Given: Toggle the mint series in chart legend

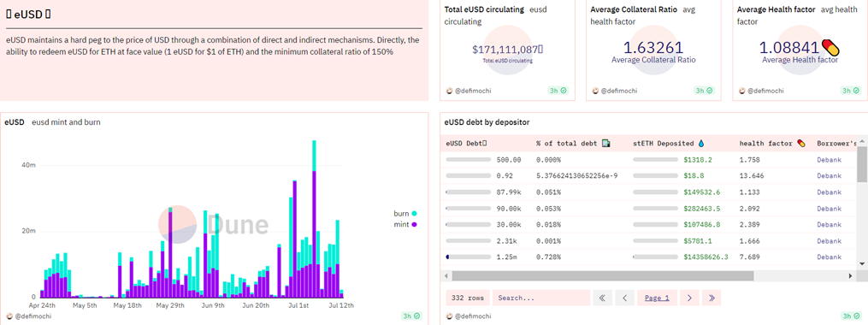Looking at the screenshot, I should 405,224.
